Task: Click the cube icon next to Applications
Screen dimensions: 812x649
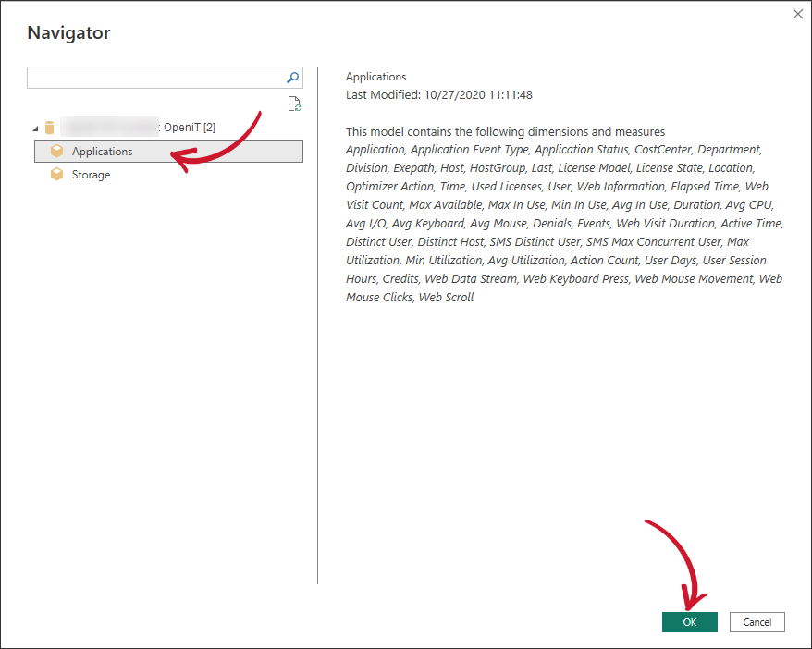Action: click(x=55, y=151)
